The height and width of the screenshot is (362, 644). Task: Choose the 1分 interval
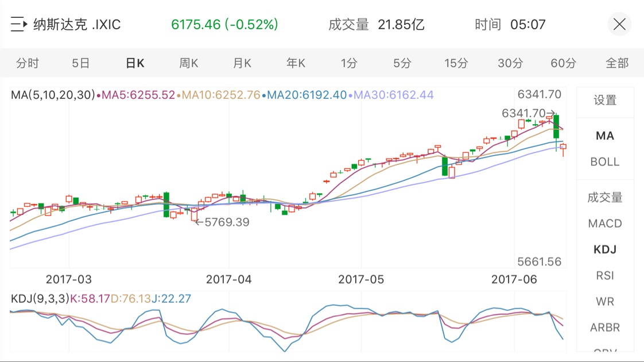pos(349,63)
